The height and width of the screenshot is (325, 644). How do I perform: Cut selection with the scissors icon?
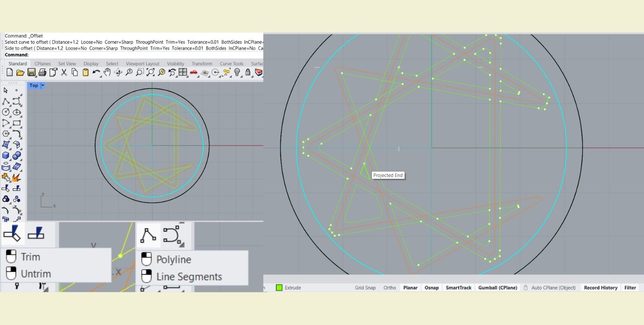[x=64, y=73]
